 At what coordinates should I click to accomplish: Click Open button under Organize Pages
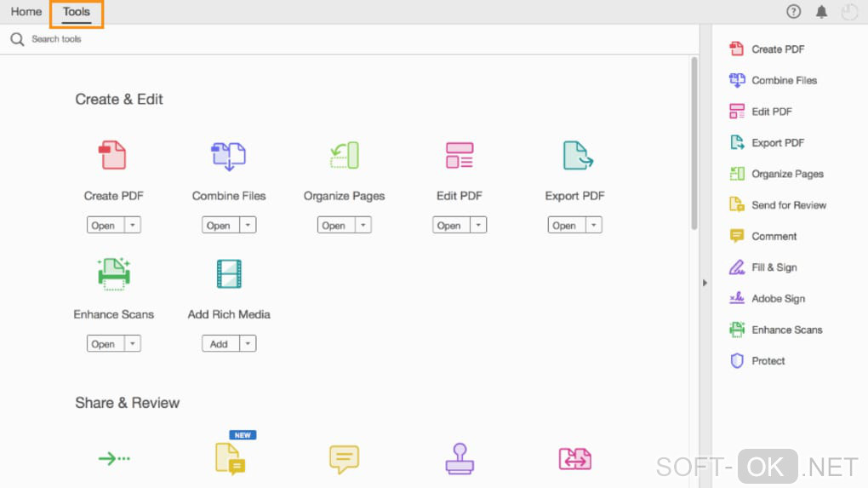(337, 225)
